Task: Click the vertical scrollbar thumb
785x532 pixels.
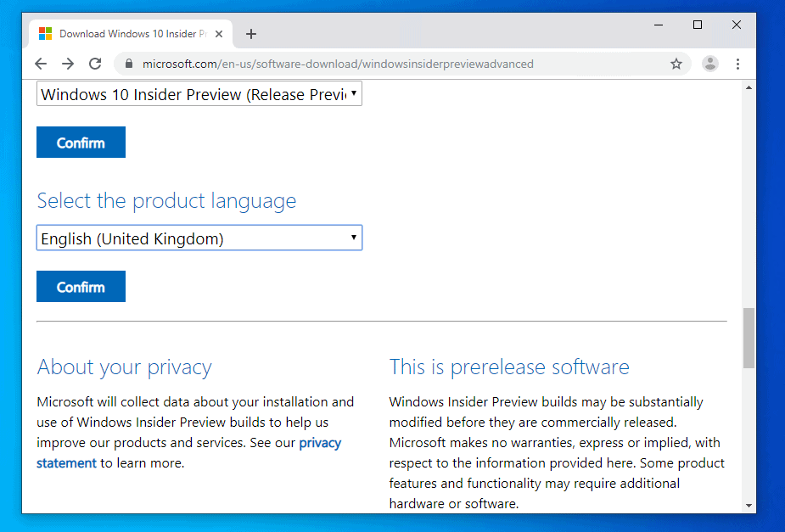Action: click(x=749, y=338)
